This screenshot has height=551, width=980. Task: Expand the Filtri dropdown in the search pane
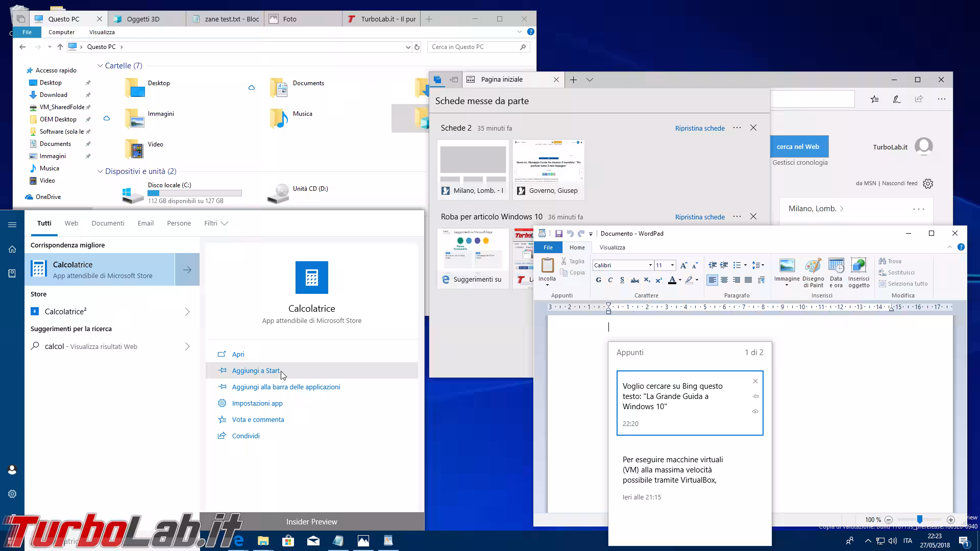[216, 223]
